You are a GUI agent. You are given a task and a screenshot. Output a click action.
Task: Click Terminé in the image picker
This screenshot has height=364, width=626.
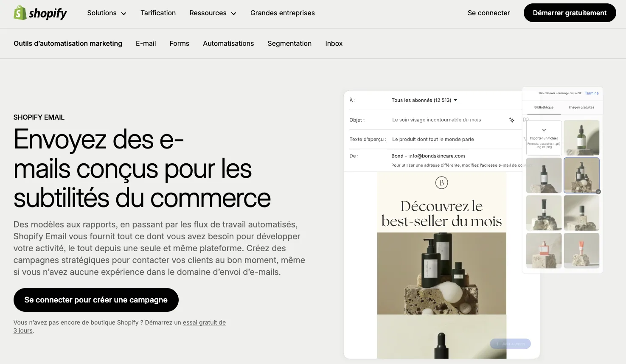point(591,93)
